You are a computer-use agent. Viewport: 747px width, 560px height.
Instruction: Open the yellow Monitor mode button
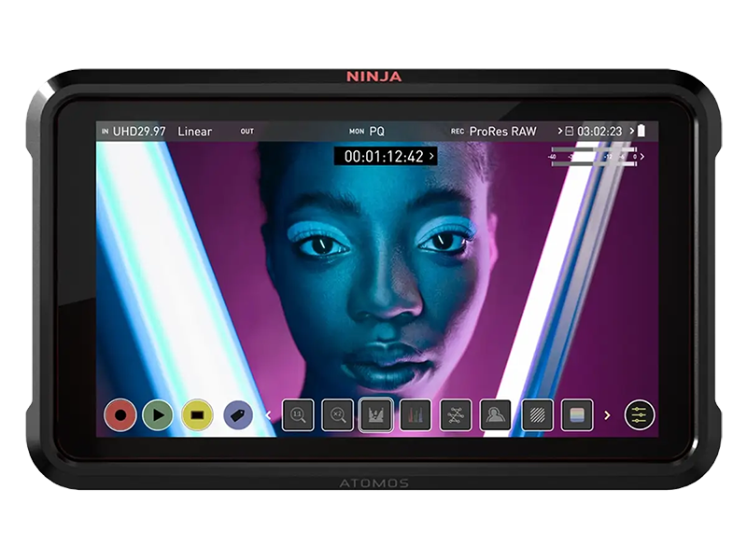197,414
